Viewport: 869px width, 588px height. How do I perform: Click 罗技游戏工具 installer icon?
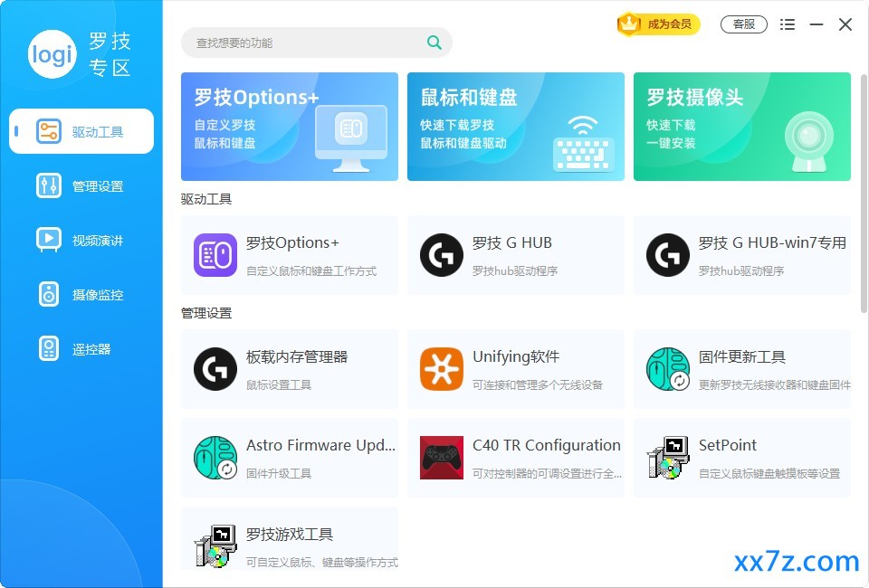(x=215, y=545)
